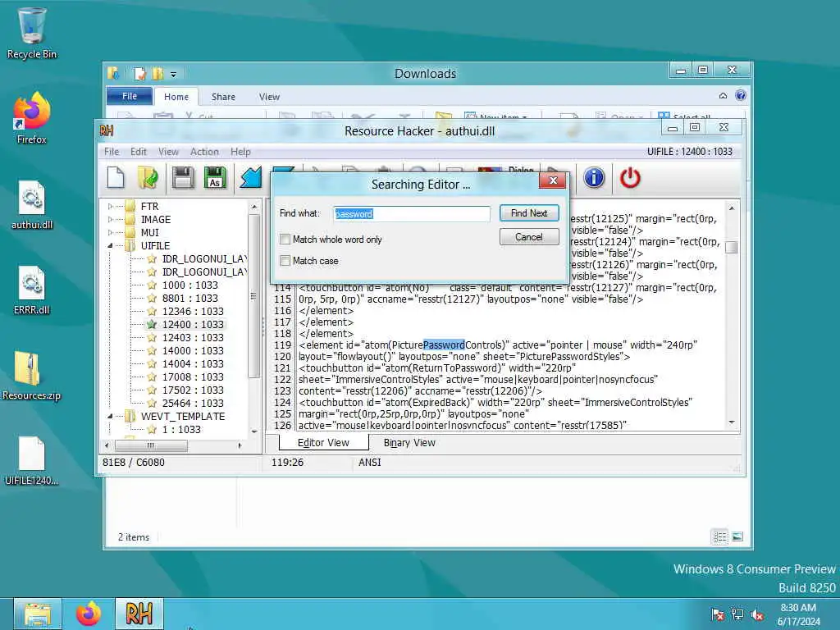Select authui.dll file on desktop

coord(32,204)
